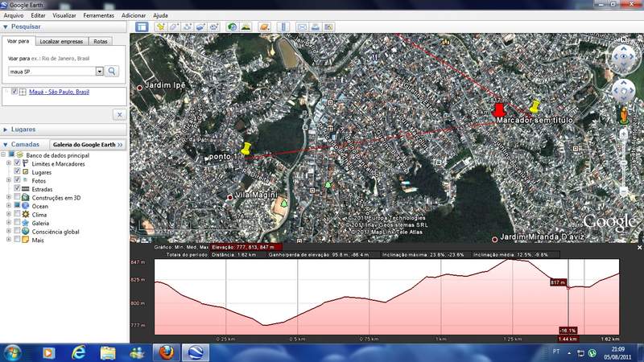Open the planet switcher (Saturn) tool
The image size is (644, 362).
(x=265, y=27)
